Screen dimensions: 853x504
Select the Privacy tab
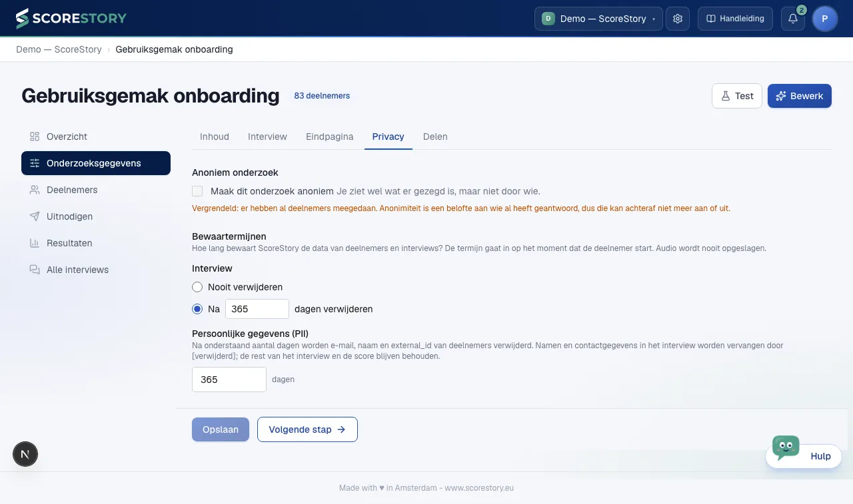[x=389, y=136]
